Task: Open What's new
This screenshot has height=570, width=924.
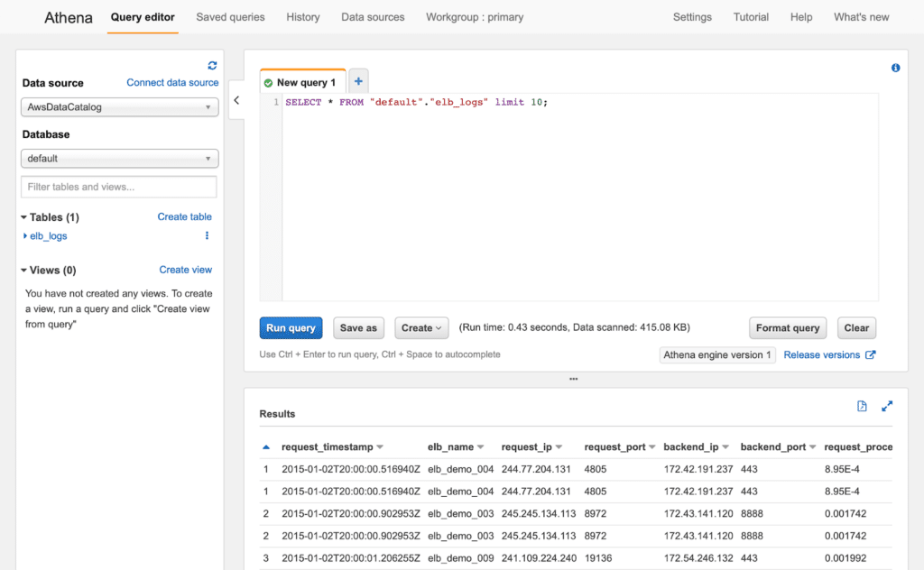Action: [x=861, y=17]
